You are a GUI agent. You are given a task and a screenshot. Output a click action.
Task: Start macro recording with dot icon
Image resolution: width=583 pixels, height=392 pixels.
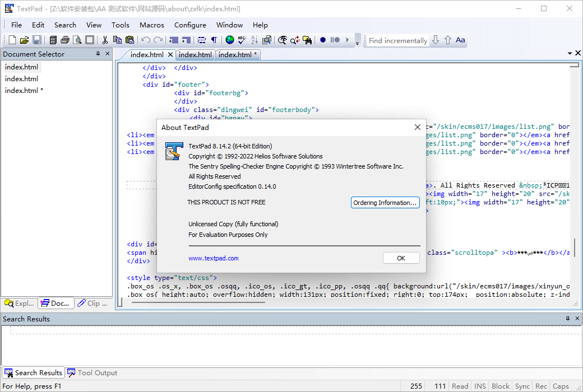pyautogui.click(x=323, y=40)
